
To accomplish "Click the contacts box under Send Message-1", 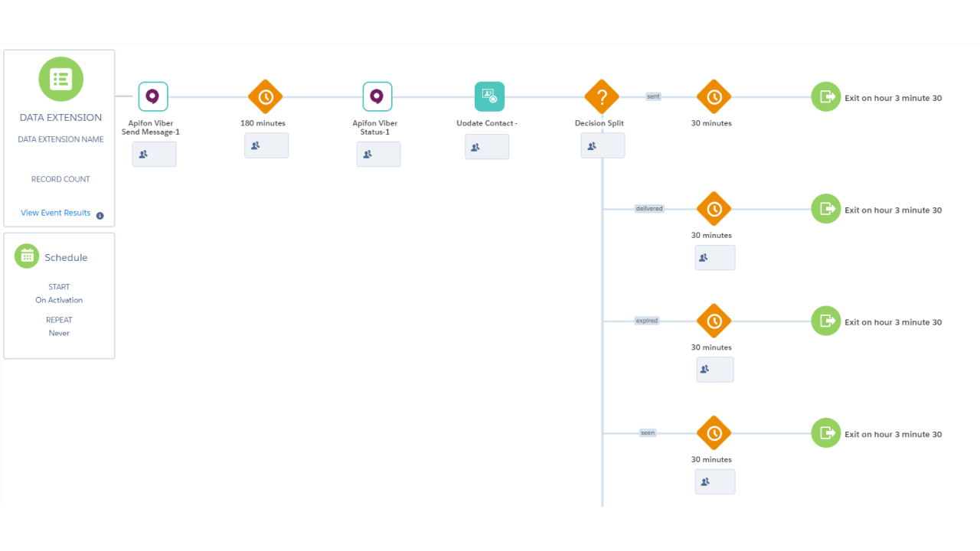I will 154,154.
